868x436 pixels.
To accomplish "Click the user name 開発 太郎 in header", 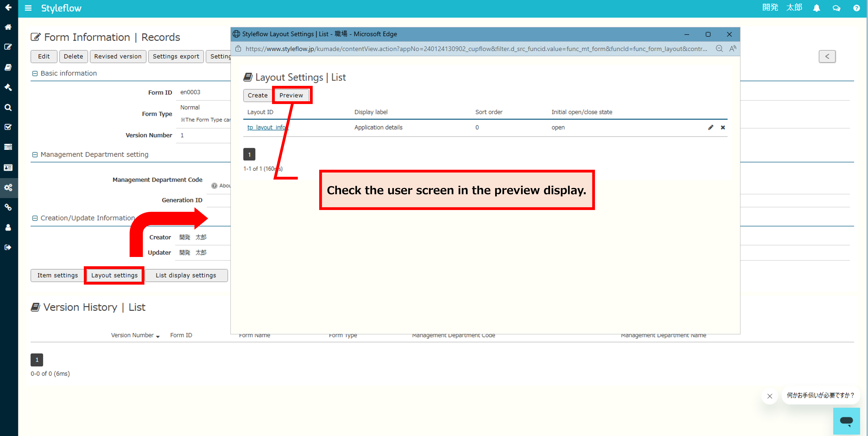I will click(x=782, y=8).
